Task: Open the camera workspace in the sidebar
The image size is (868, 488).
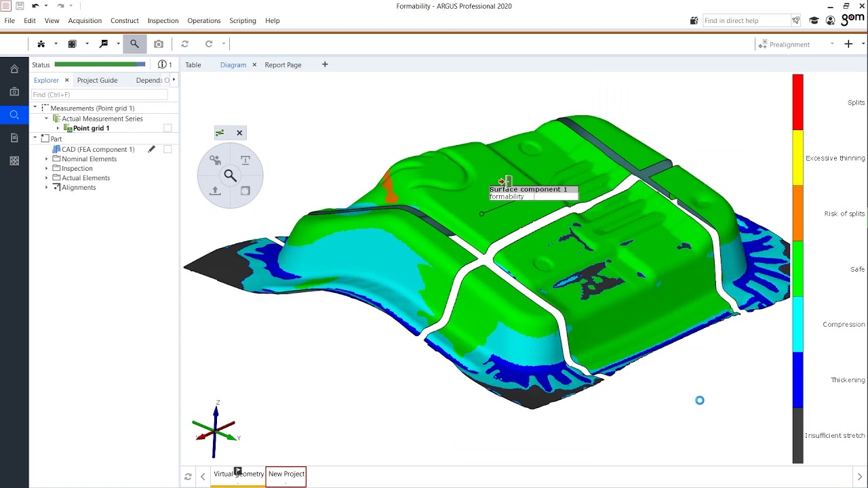Action: [14, 91]
